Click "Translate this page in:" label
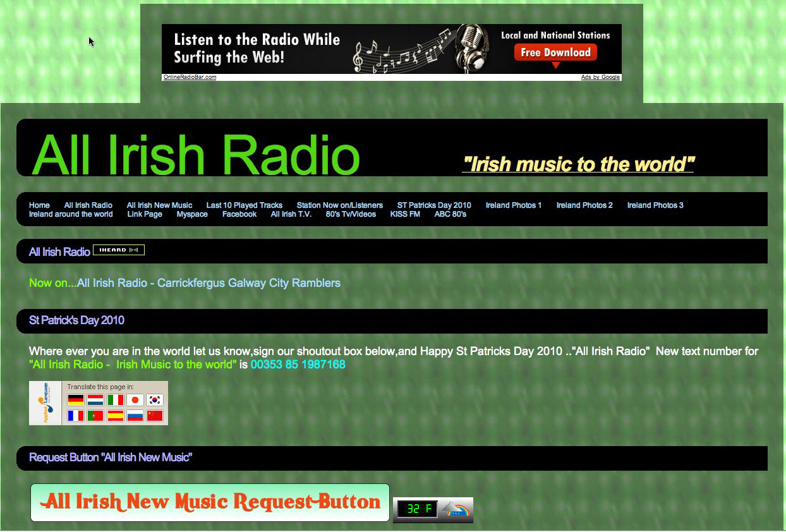This screenshot has height=532, width=786. [x=100, y=387]
